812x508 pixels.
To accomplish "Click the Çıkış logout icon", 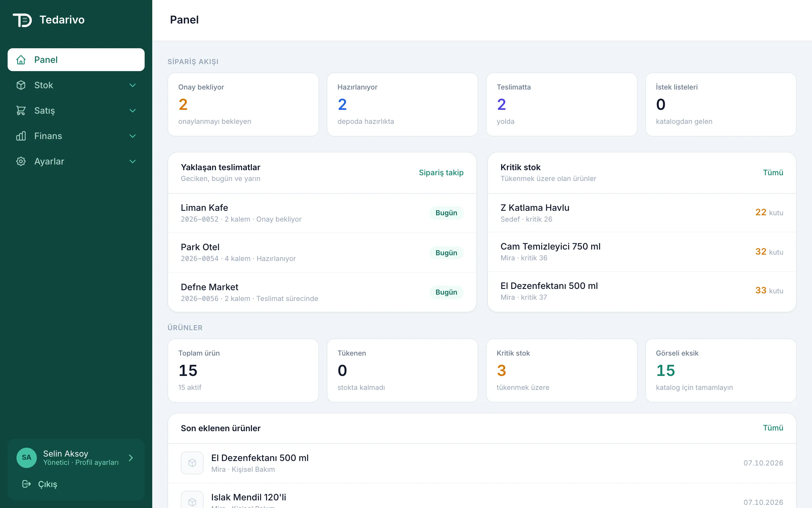I will tap(27, 484).
